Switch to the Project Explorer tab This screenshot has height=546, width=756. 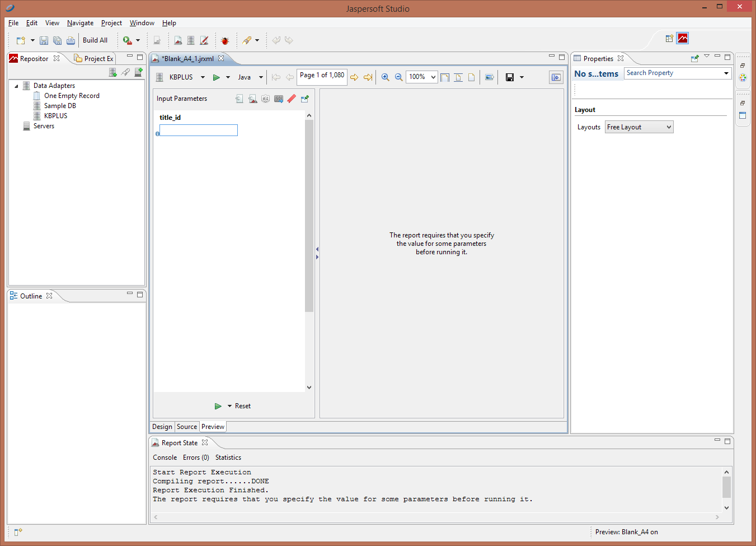click(x=94, y=59)
